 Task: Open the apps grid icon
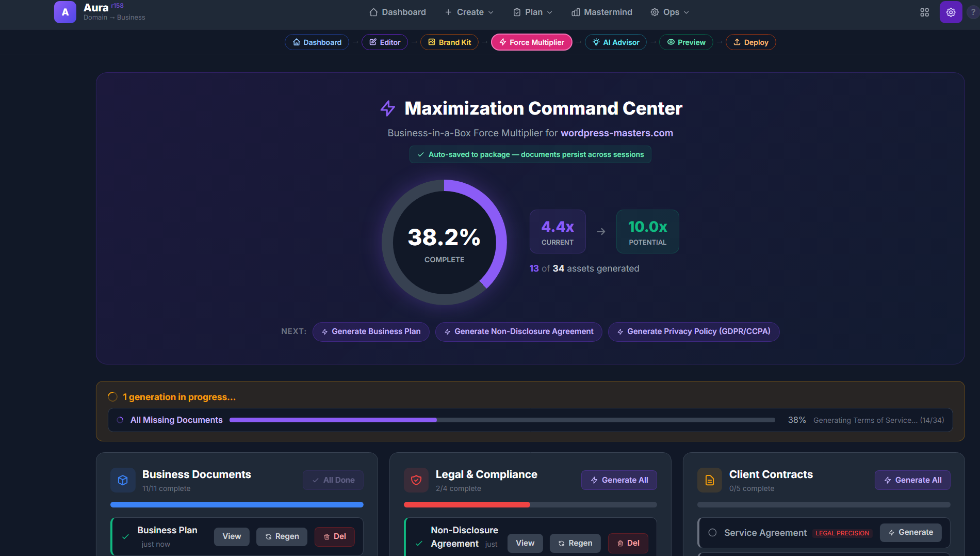(x=924, y=12)
